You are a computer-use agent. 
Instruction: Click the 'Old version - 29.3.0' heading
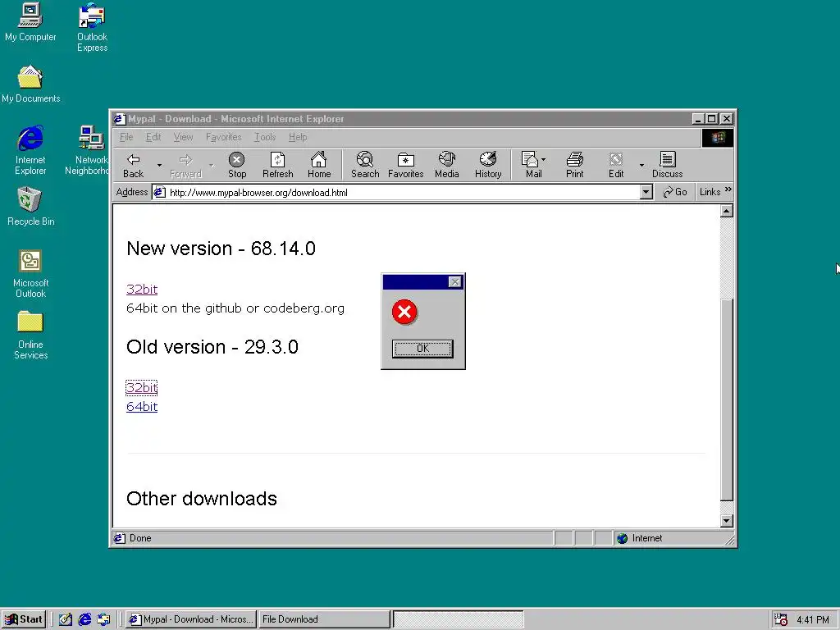point(212,347)
